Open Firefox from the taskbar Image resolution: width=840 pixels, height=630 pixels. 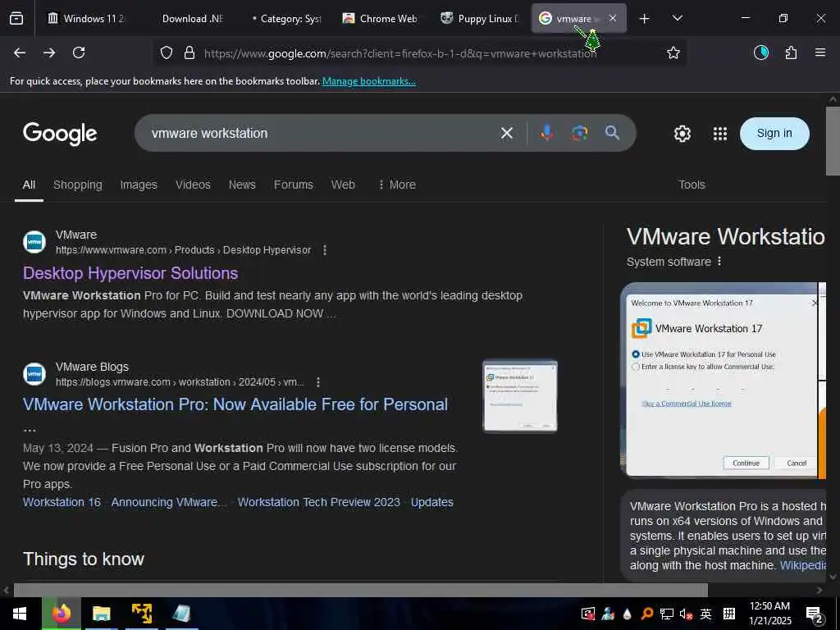pos(61,614)
